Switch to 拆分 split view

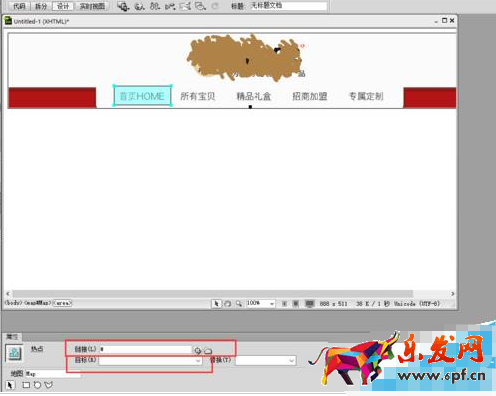coord(41,6)
